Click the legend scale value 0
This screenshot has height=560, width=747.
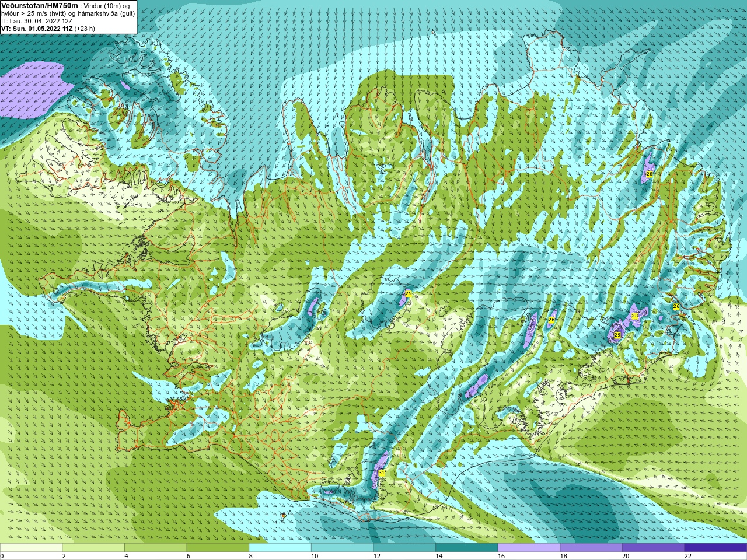pos(2,556)
